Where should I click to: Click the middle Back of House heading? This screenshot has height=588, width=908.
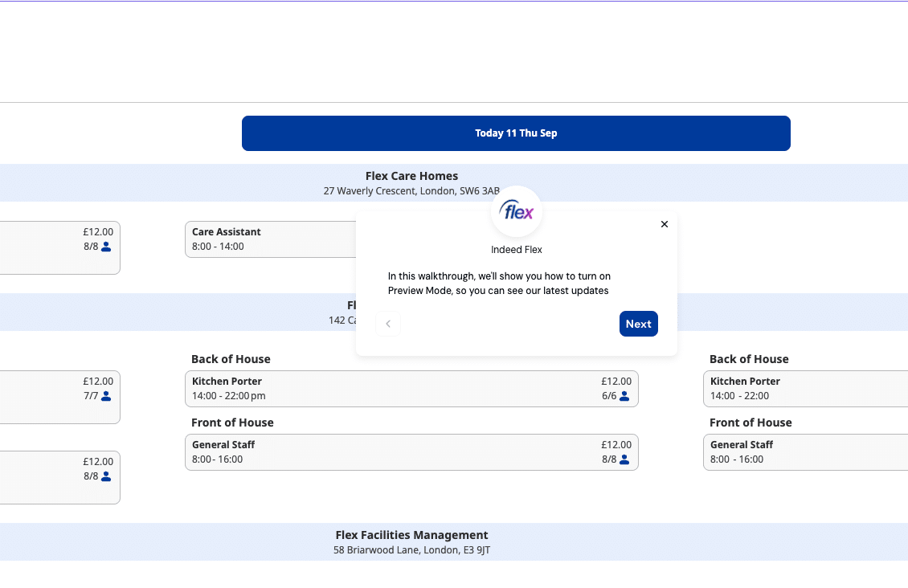[231, 359]
